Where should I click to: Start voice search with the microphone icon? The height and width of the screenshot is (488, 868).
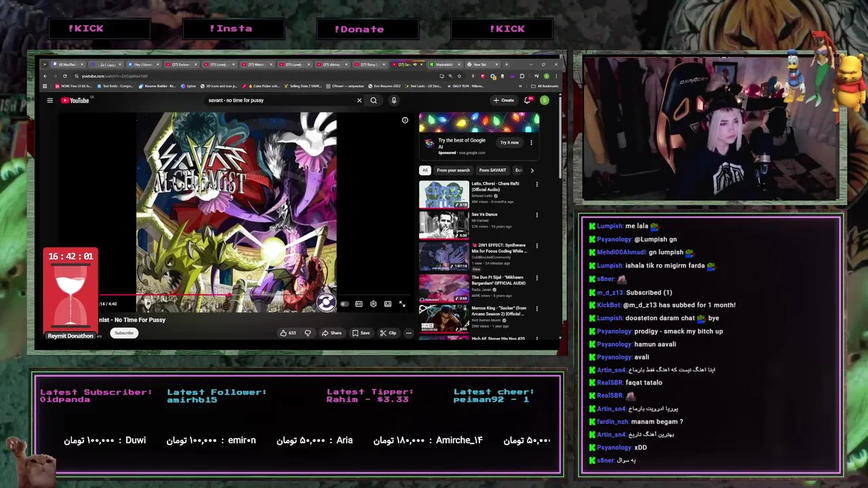[x=394, y=100]
